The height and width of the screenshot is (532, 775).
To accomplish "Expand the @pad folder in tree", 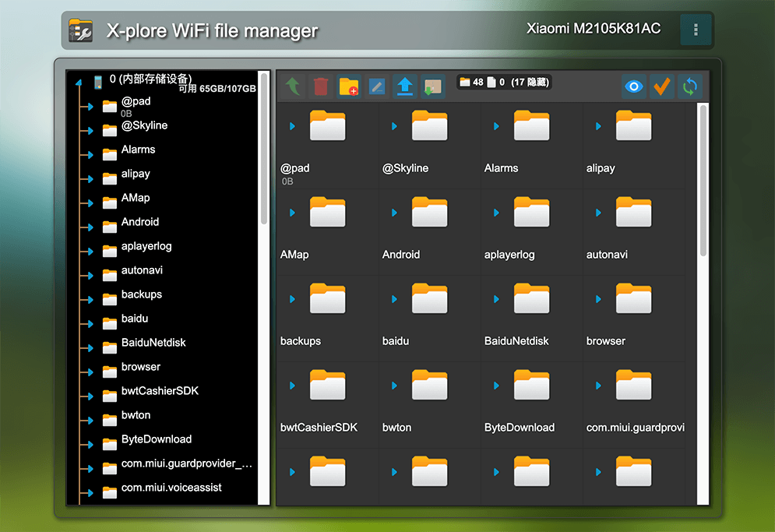I will coord(90,107).
